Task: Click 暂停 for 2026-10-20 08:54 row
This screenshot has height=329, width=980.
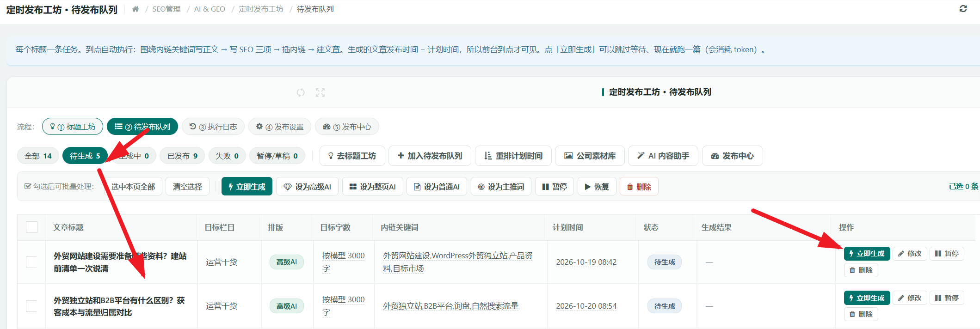Action: coord(947,298)
